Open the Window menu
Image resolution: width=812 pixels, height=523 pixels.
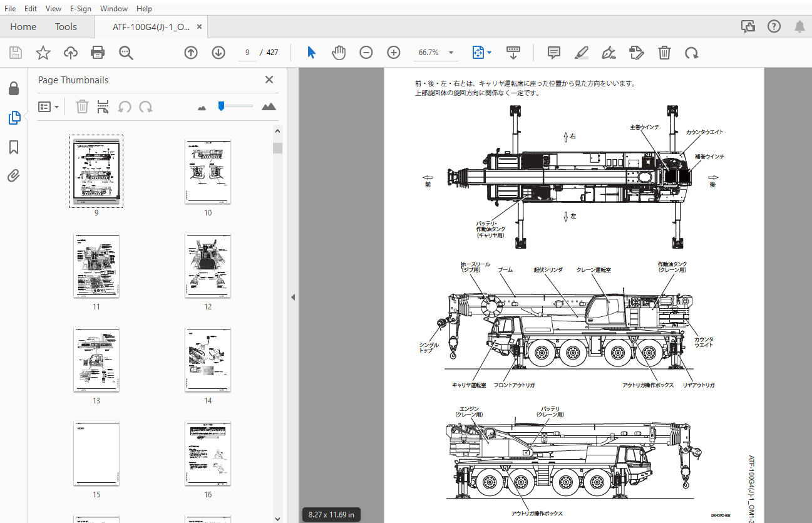point(114,8)
